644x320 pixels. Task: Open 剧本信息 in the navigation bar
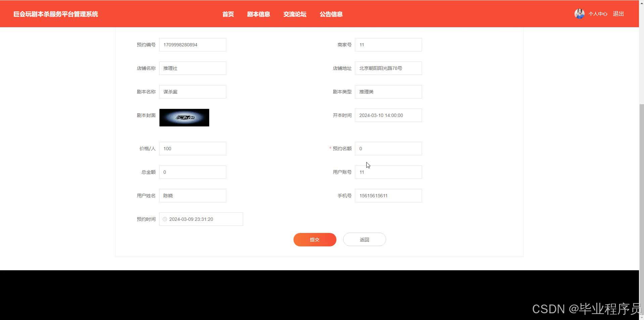tap(258, 14)
